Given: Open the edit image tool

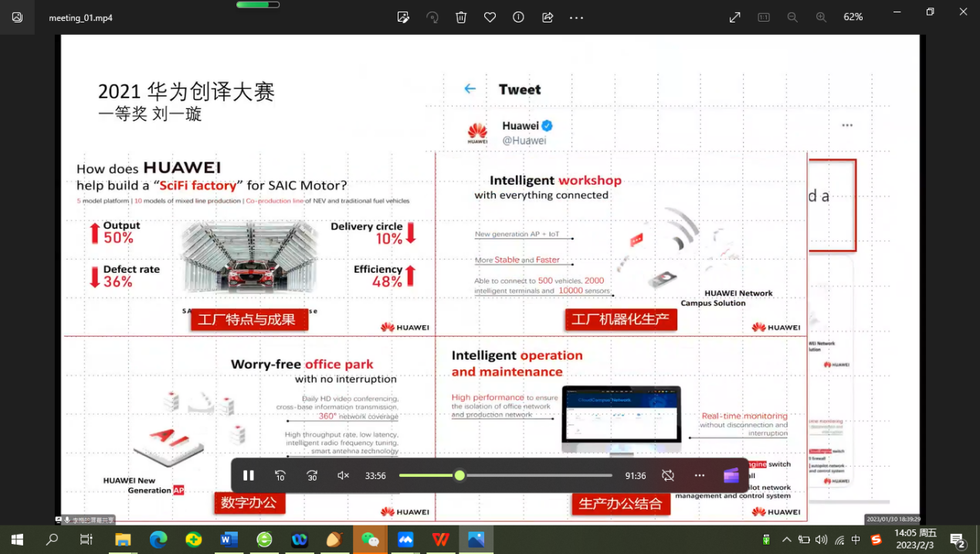Looking at the screenshot, I should point(403,17).
